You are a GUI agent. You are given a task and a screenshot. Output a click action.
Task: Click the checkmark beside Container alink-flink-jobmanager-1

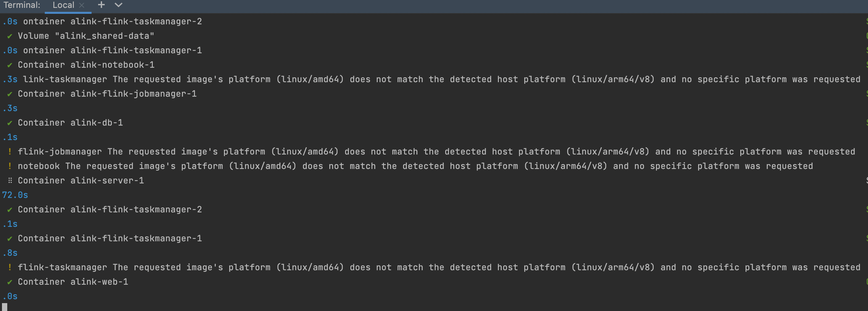10,94
